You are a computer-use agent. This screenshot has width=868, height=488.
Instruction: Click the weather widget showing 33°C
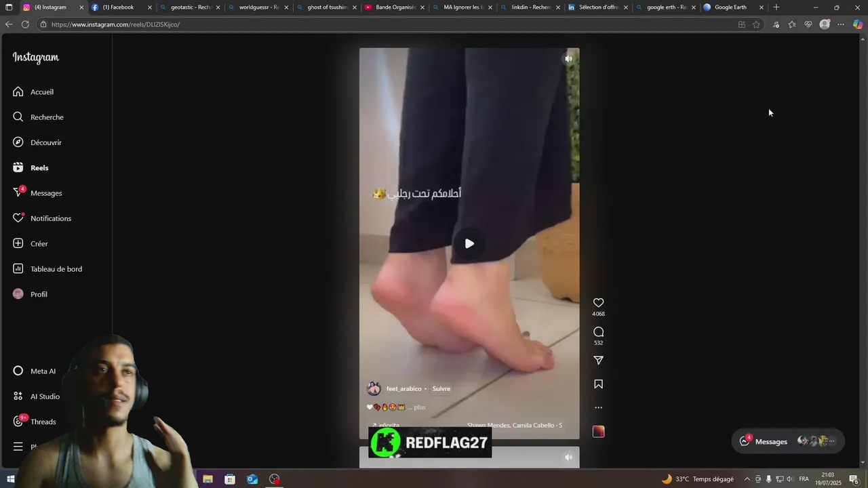[698, 479]
